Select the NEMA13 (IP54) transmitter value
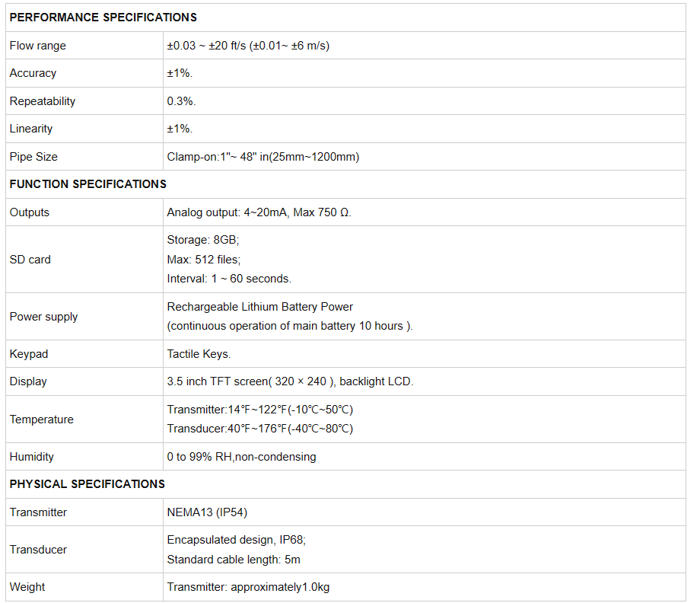The image size is (700, 603). pyautogui.click(x=207, y=512)
